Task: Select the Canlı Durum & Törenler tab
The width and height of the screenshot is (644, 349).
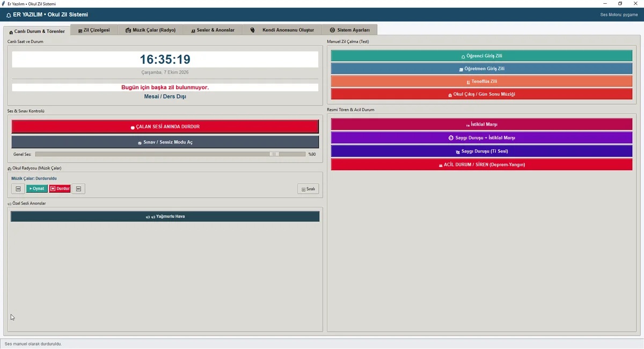Action: (x=37, y=31)
